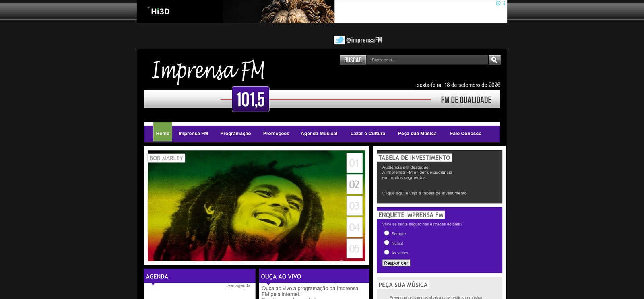
Task: Click the PEÇA SUA MÚSICA heading
Action: coord(403,285)
